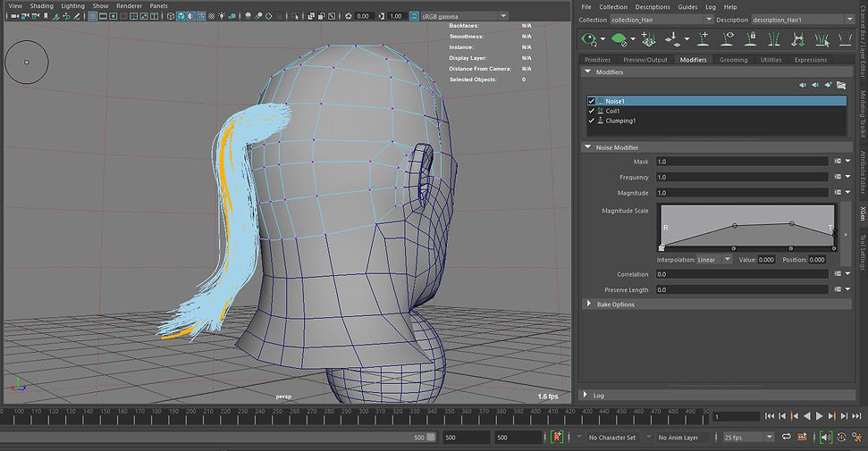Toggle guide visibility eye icon
868x451 pixels.
(728, 38)
